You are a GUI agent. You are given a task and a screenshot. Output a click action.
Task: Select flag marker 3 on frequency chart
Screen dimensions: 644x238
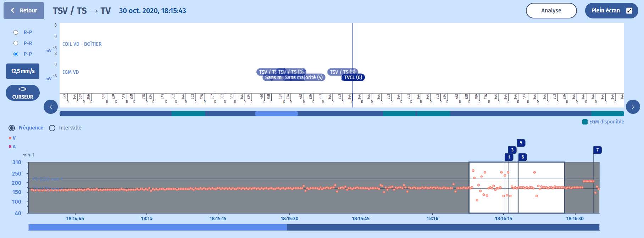[x=512, y=150]
